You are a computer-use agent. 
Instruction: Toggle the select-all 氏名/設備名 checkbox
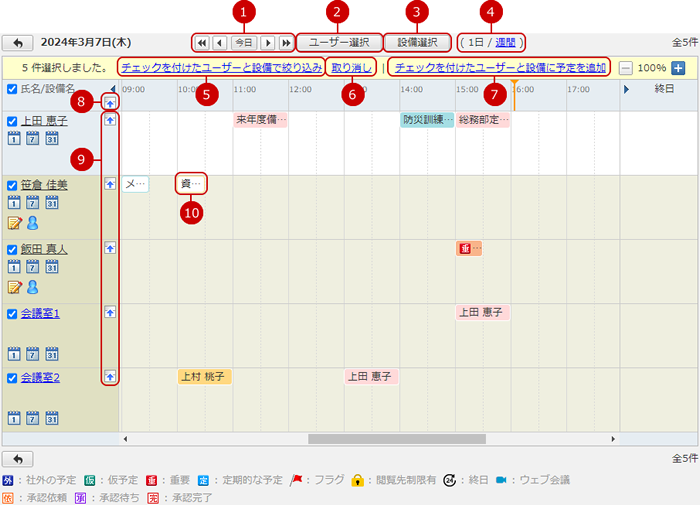coord(12,89)
